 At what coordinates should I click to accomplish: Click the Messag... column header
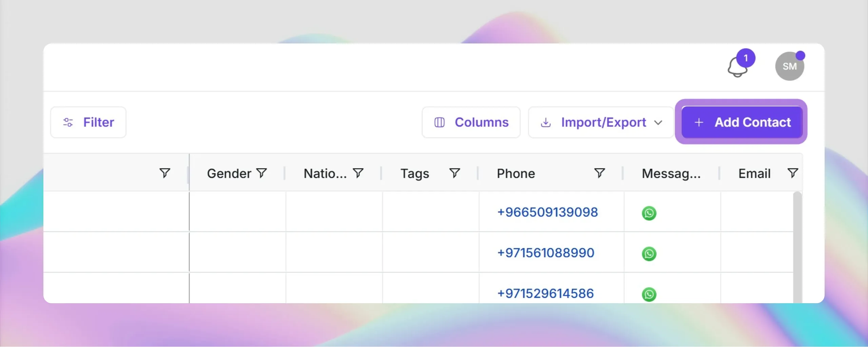pos(671,173)
